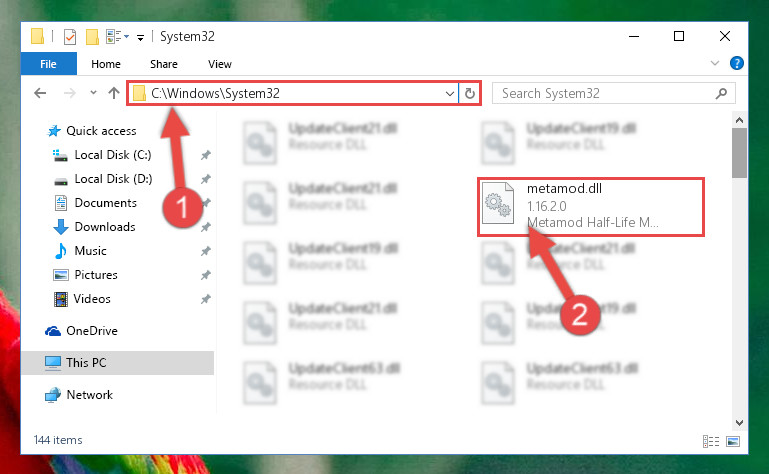Select the metamod.dll file
This screenshot has height=474, width=769.
(591, 207)
